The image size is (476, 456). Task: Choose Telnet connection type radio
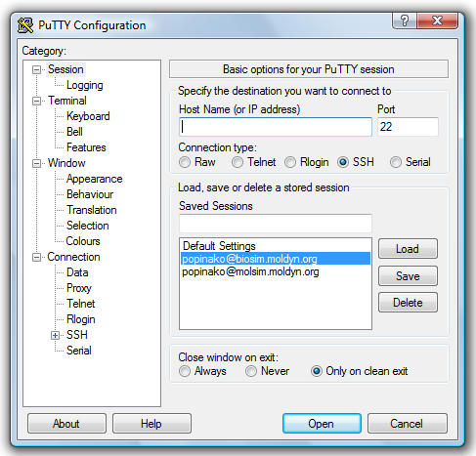pos(238,162)
